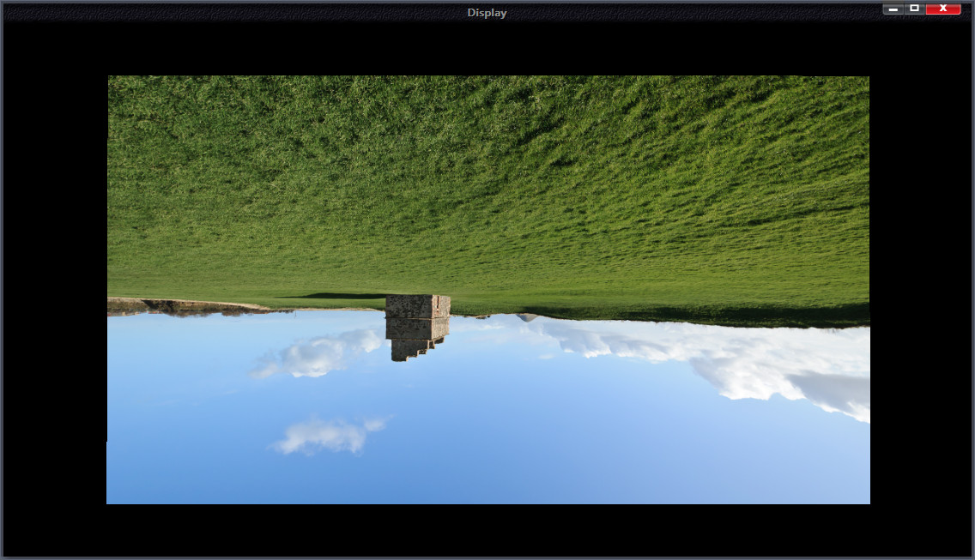
Task: Select the small cloud beside the stone tower
Action: 319,355
